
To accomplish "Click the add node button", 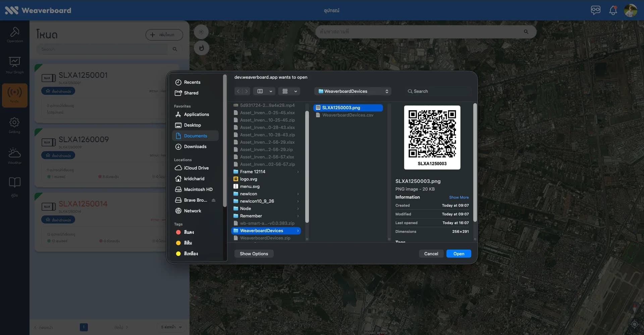I will tap(164, 35).
